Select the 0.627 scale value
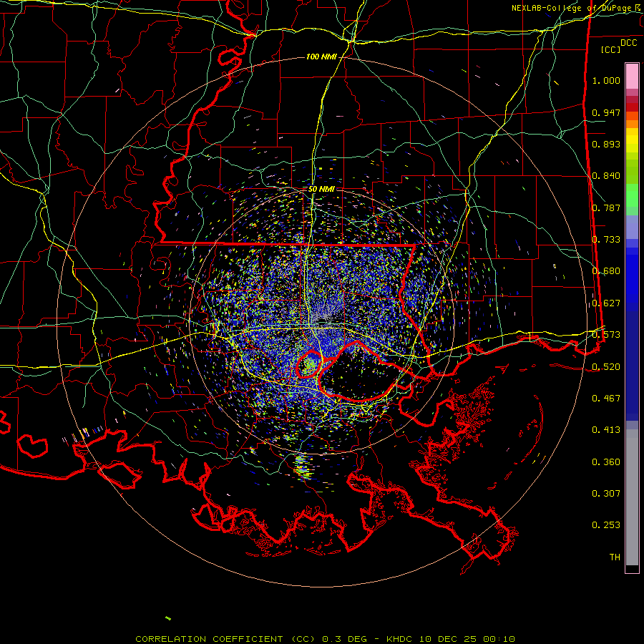644x644 pixels. pyautogui.click(x=606, y=303)
